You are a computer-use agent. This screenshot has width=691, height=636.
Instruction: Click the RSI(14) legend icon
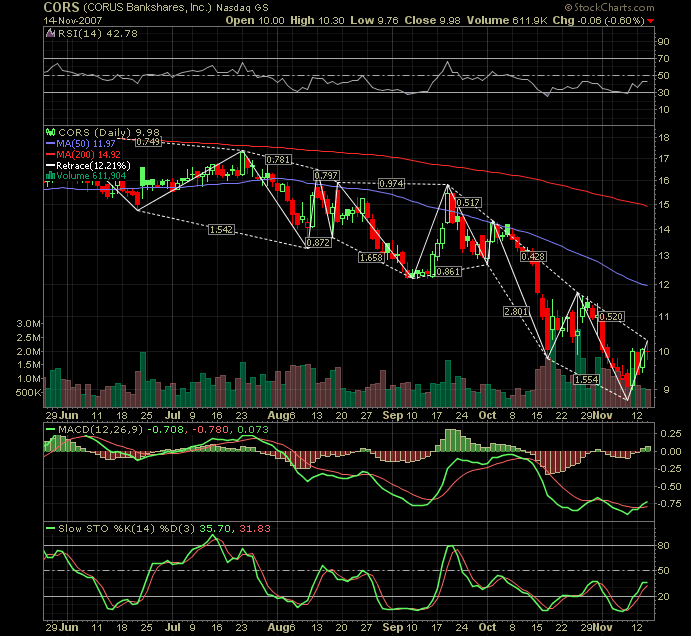50,33
